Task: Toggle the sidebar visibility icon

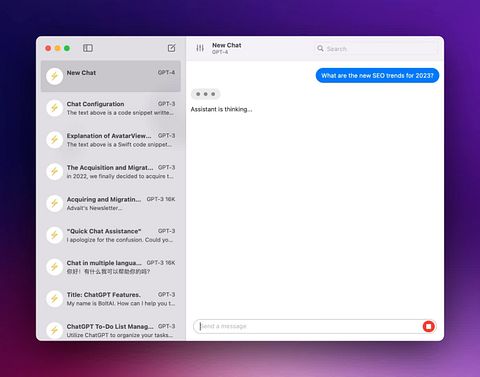Action: (x=88, y=48)
